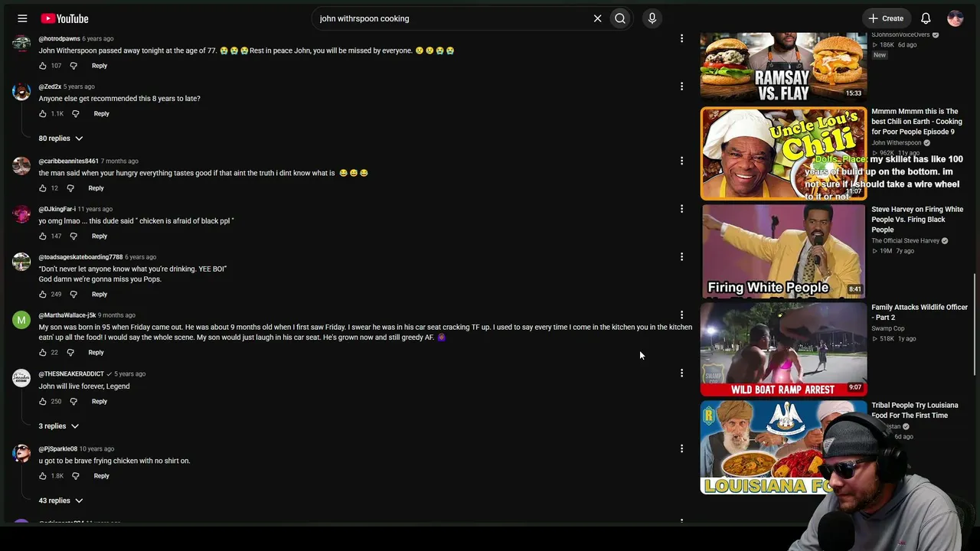Like the @caribbeannites8461 comment
Image resolution: width=980 pixels, height=551 pixels.
(43, 188)
